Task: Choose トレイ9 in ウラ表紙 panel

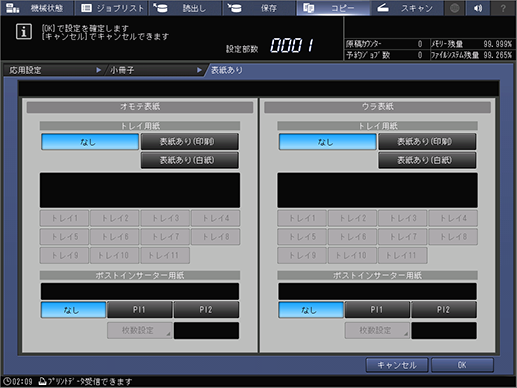Action: coord(302,255)
